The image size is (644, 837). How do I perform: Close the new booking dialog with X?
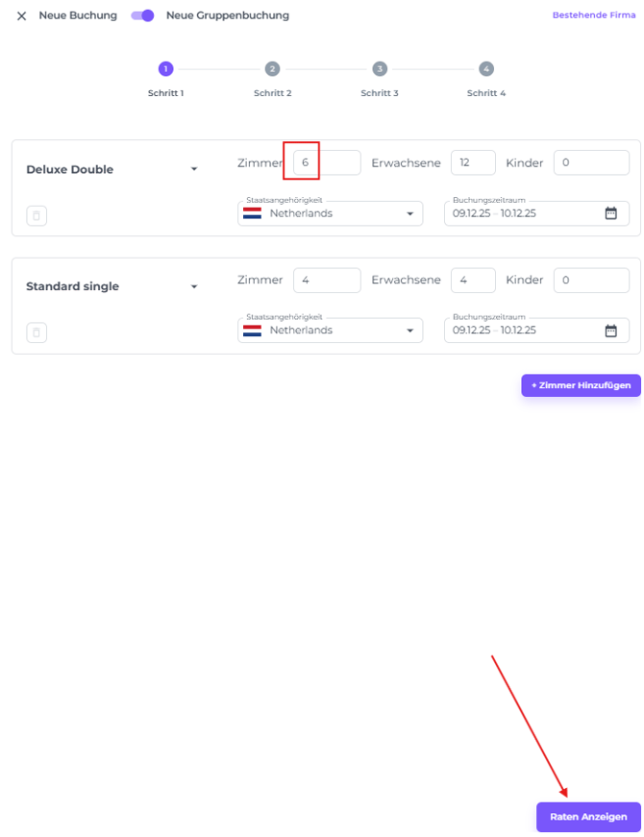point(21,16)
